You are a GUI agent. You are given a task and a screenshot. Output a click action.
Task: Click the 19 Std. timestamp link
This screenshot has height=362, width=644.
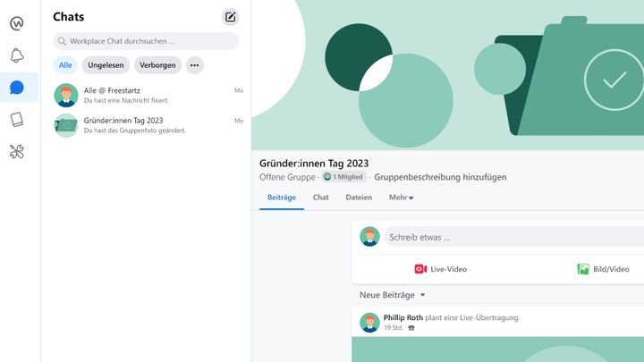[x=394, y=328]
